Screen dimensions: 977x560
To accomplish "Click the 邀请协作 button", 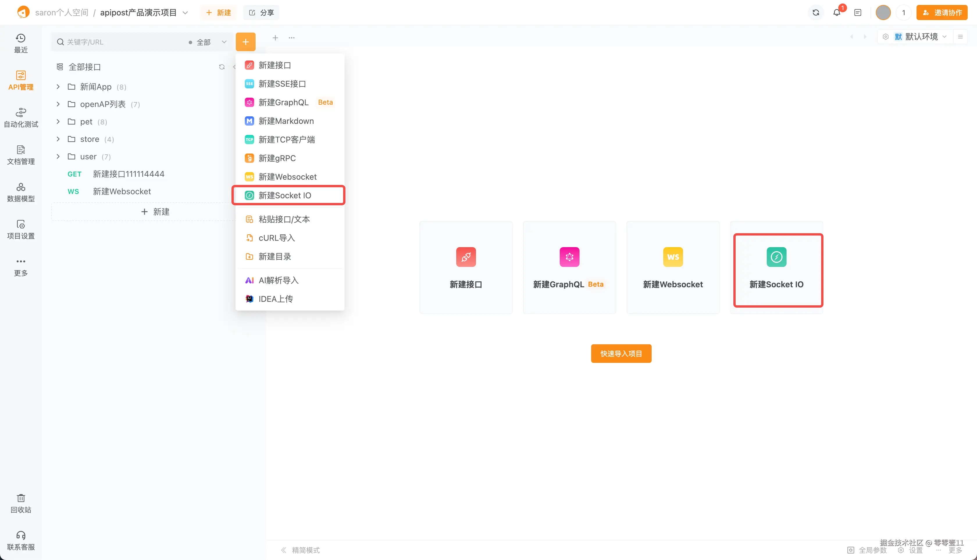I will 942,13.
